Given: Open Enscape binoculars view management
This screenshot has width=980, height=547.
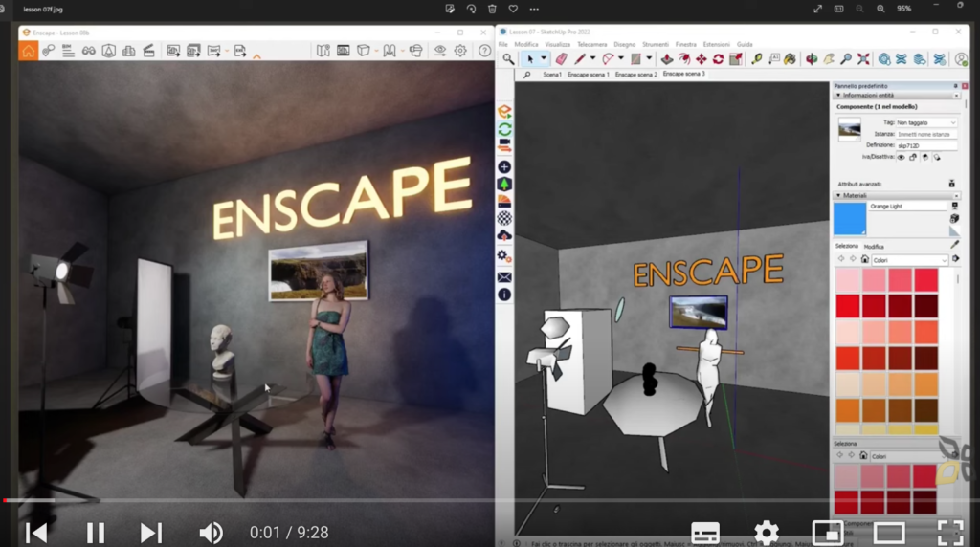Looking at the screenshot, I should 89,52.
